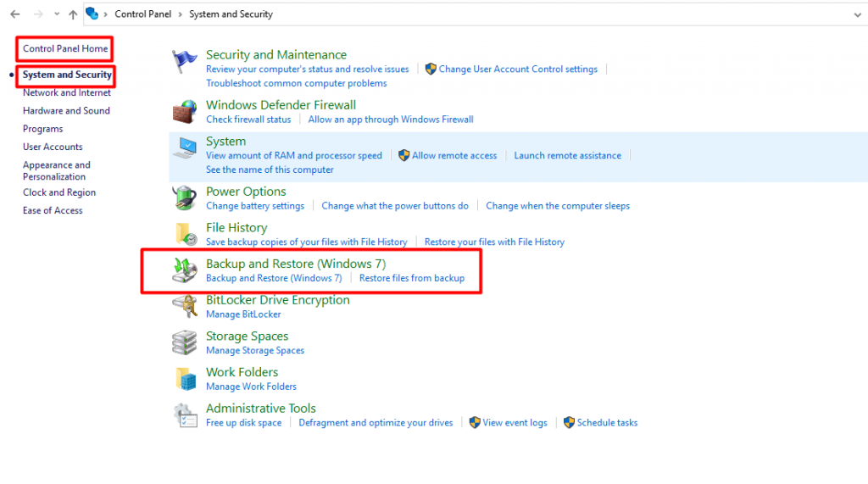Open the Windows Defender Firewall brick wall icon

(x=185, y=112)
